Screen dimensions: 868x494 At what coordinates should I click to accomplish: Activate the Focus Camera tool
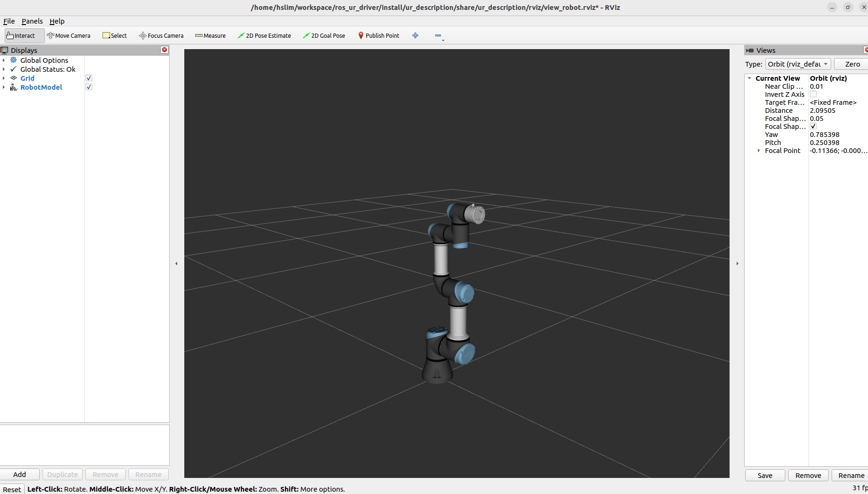click(161, 35)
